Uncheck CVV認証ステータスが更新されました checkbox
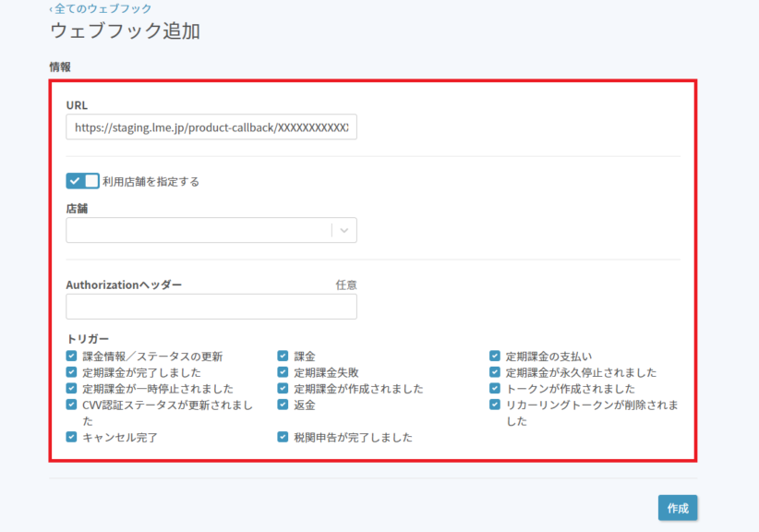759x532 pixels. pos(72,405)
